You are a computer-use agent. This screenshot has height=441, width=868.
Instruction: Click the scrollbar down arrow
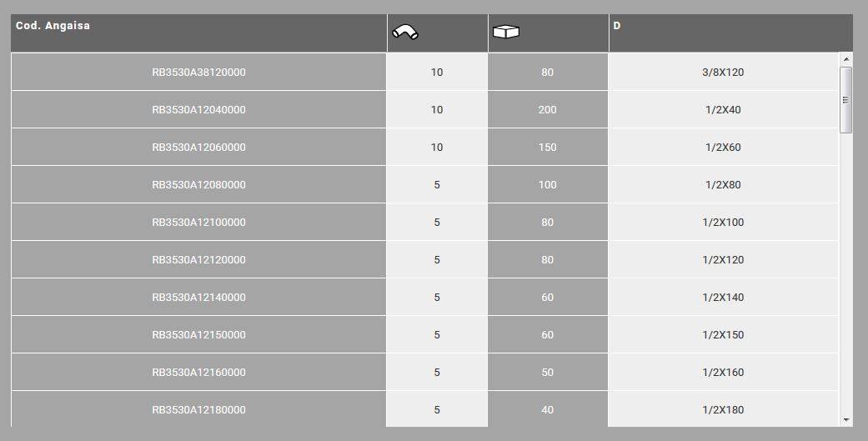click(x=846, y=419)
